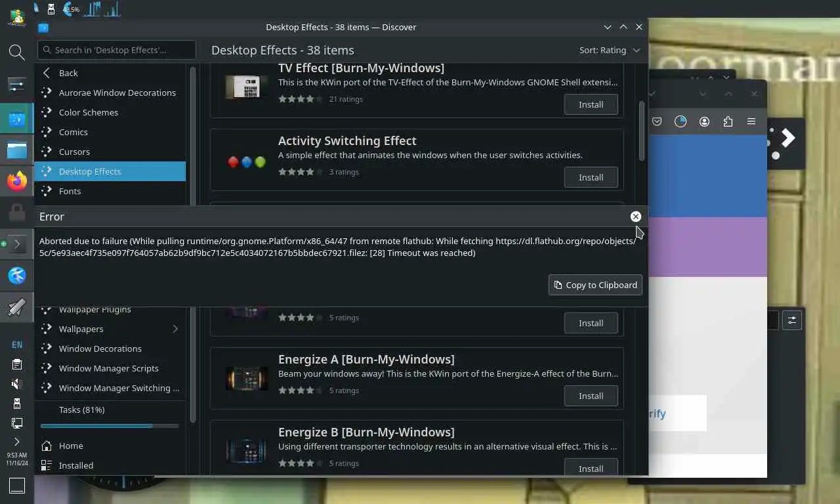Open the network connection tray icon
The image size is (840, 504).
coord(16,423)
